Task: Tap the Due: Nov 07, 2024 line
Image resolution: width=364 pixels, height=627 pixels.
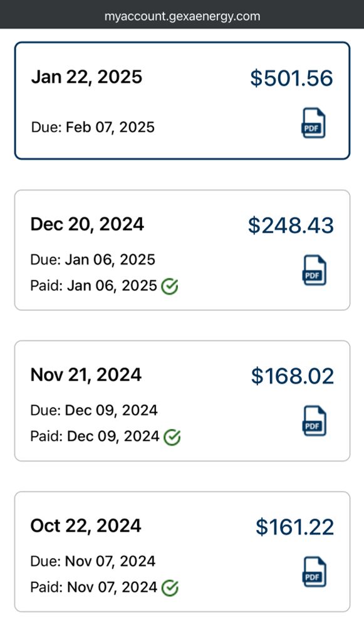Action: 93,561
